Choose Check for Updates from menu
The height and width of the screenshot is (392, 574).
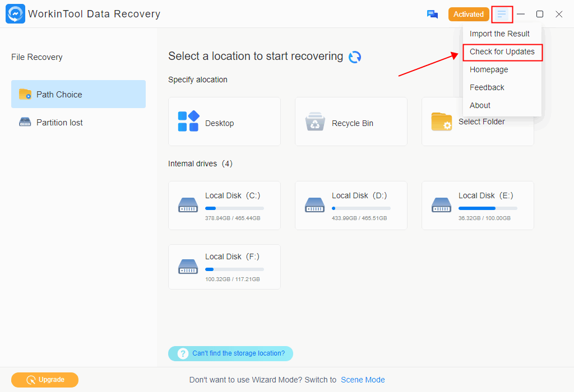[x=502, y=52]
